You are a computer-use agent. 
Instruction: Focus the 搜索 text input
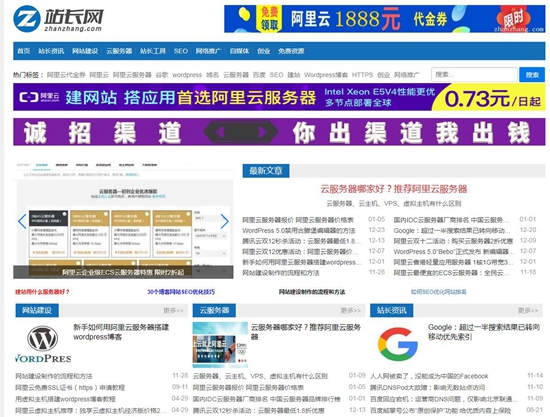click(474, 75)
